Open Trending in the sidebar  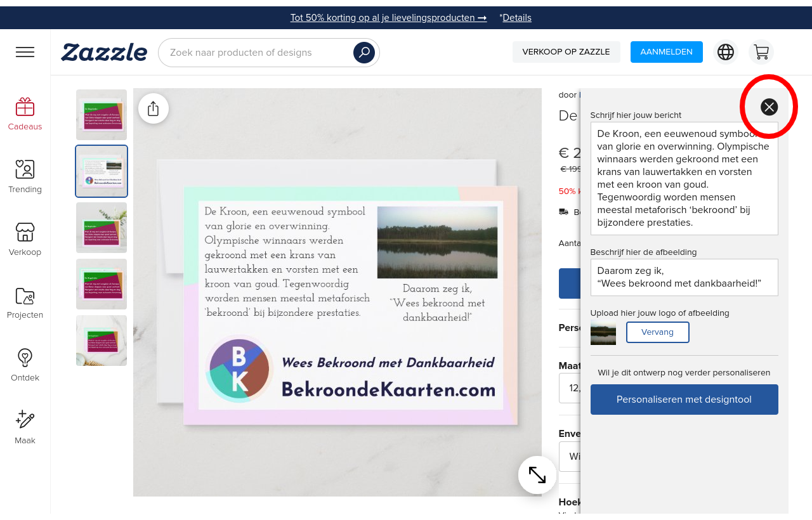[25, 177]
